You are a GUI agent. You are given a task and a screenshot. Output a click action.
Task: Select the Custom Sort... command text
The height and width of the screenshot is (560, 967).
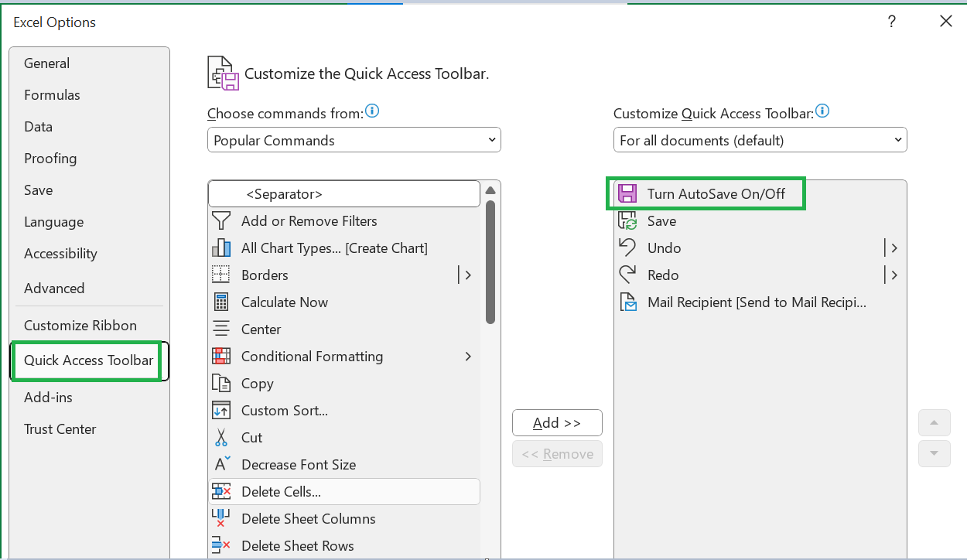285,411
